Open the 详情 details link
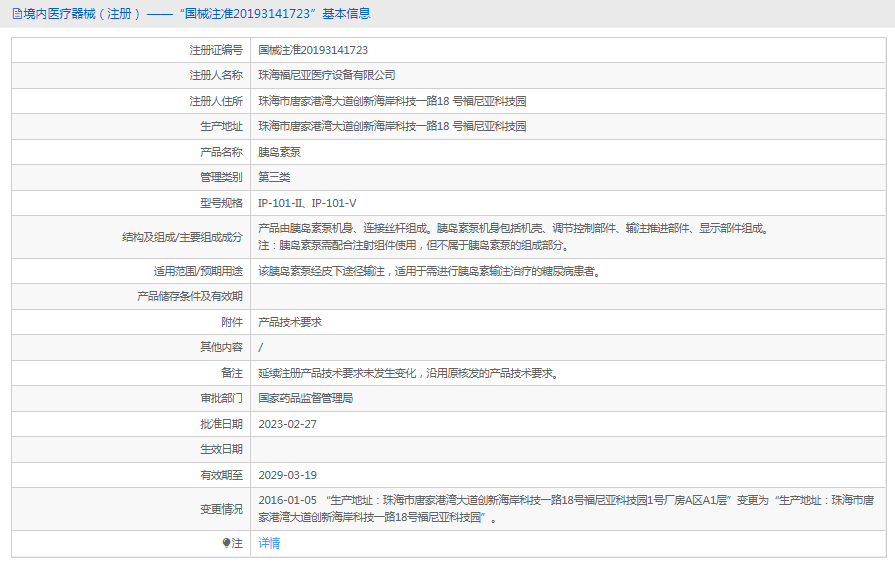895x565 pixels. tap(269, 543)
